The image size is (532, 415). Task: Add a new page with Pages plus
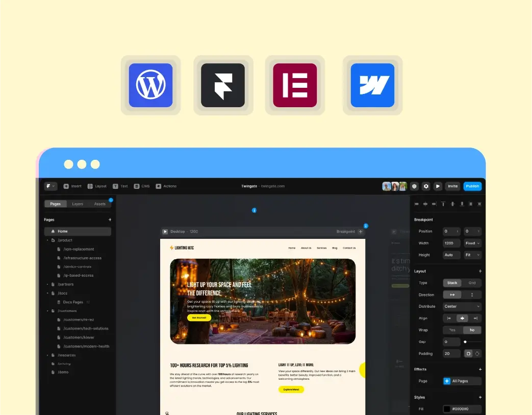[110, 219]
